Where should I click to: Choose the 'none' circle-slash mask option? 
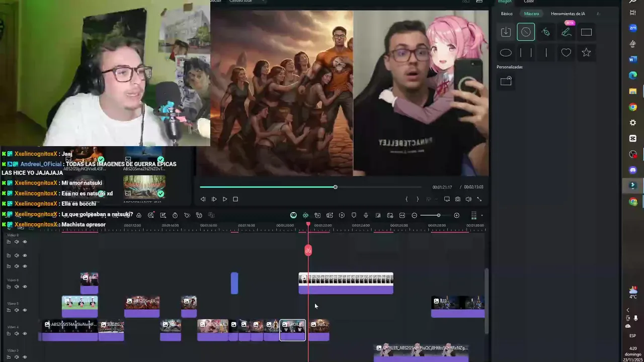[526, 32]
